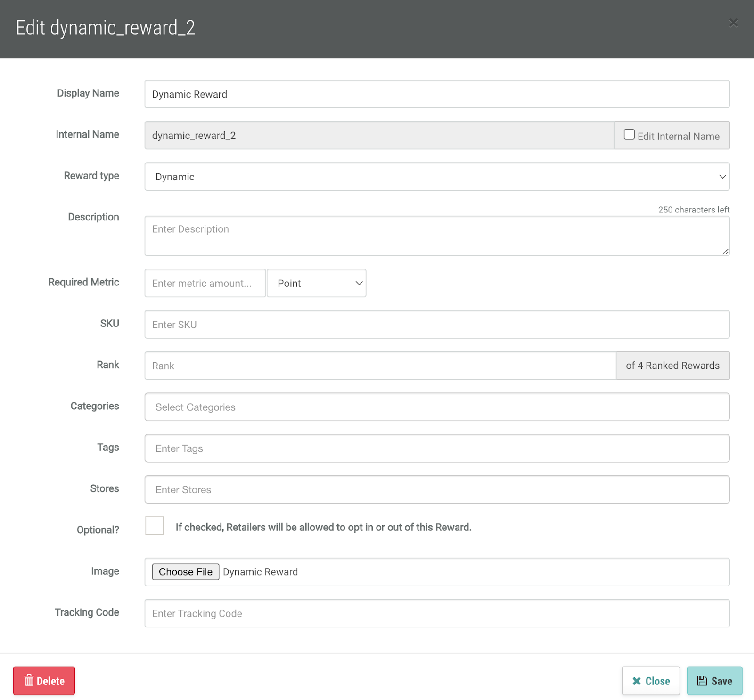
Task: Click the Display Name text field
Action: 437,94
